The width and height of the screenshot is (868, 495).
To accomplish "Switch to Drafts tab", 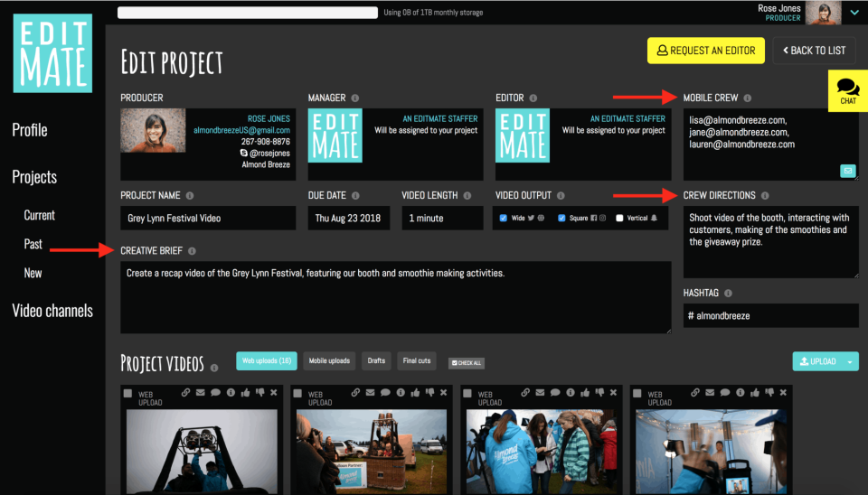I will tap(376, 361).
